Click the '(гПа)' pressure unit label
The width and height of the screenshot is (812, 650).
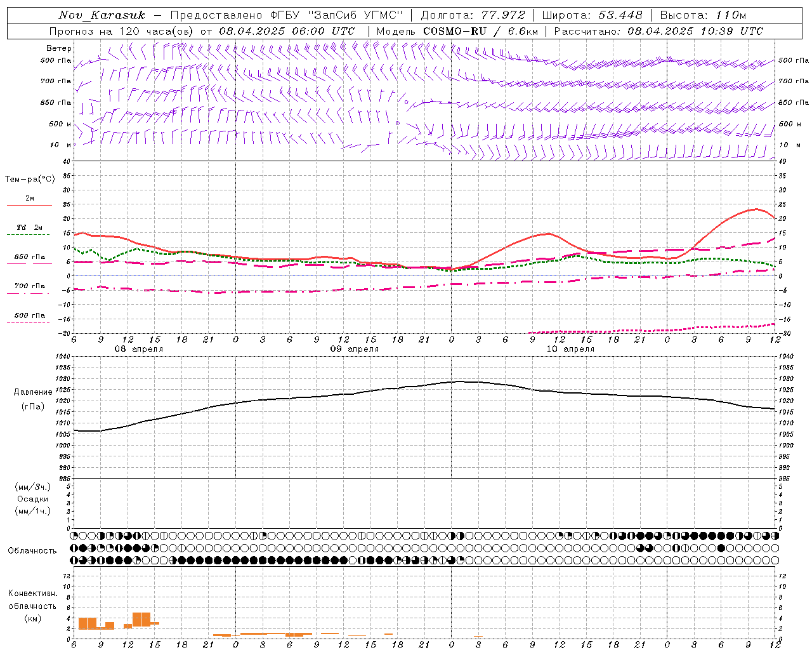coord(33,407)
